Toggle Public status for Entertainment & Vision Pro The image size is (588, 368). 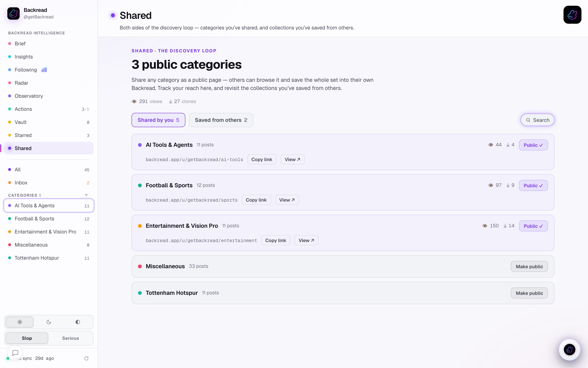click(x=533, y=226)
